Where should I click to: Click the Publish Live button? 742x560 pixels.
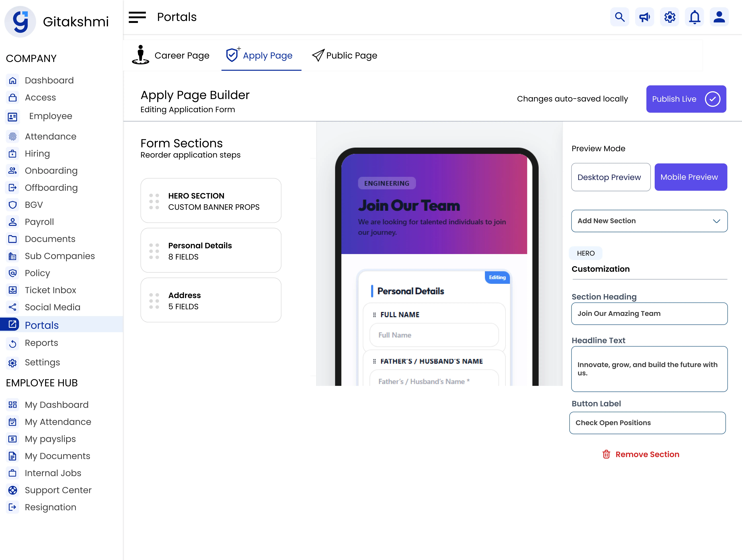point(686,99)
